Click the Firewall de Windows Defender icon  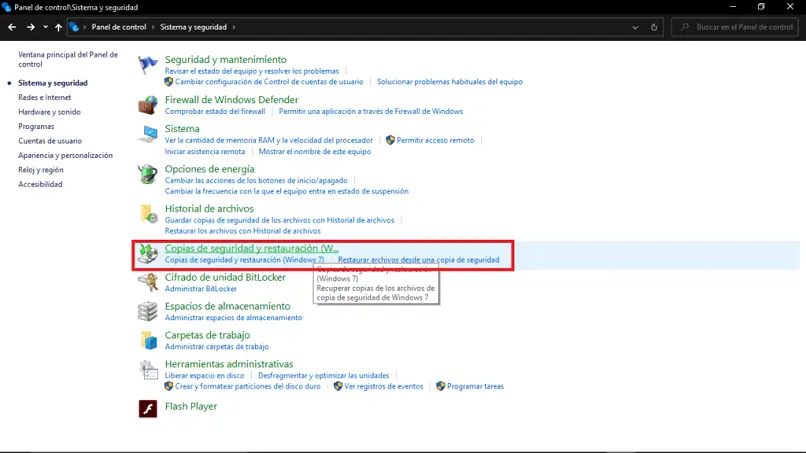point(148,105)
